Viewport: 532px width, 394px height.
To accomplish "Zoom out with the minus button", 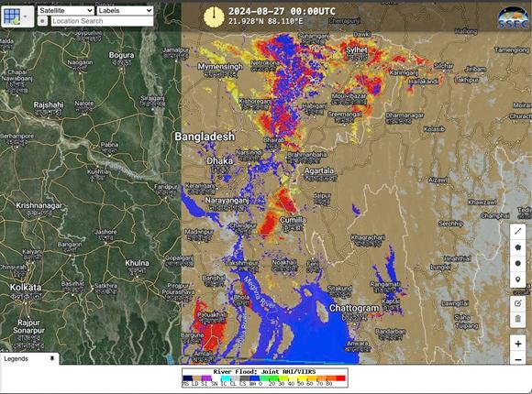I will click(518, 359).
